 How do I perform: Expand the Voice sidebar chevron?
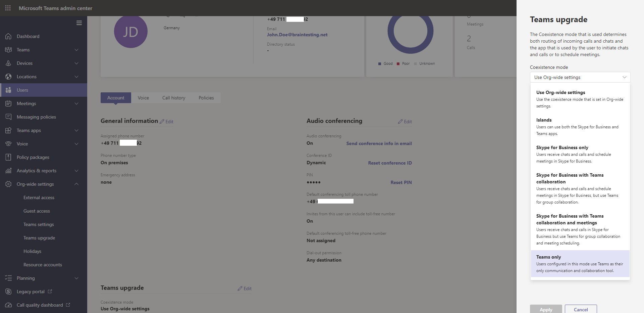pyautogui.click(x=76, y=144)
